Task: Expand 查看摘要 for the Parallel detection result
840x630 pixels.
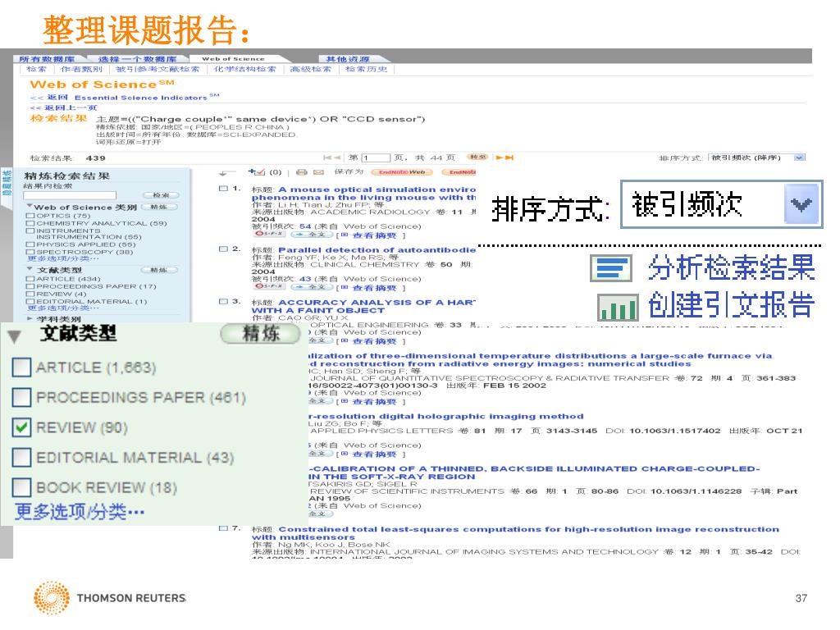Action: point(373,288)
